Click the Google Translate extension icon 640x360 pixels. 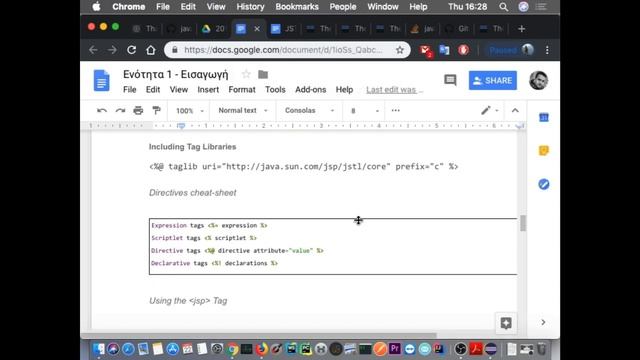point(444,50)
